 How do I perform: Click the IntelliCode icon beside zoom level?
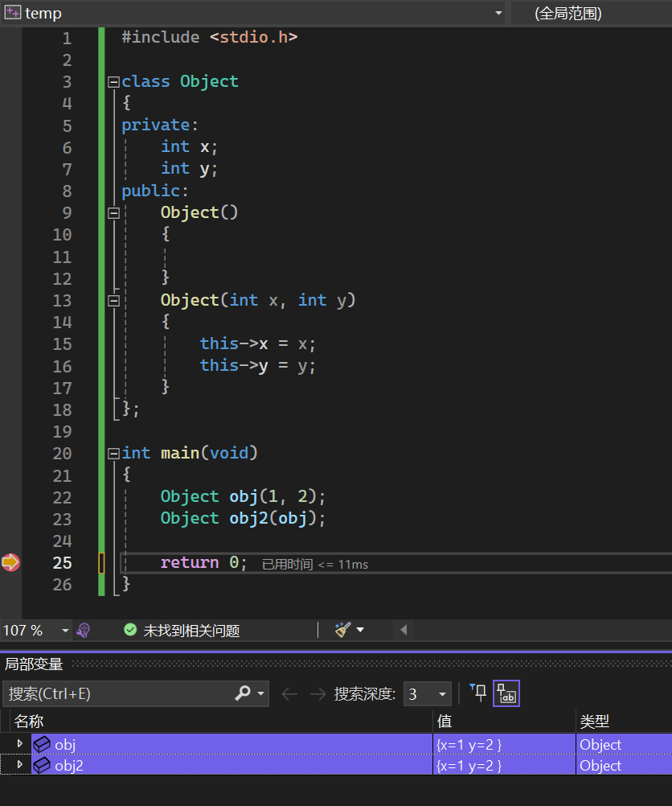click(x=83, y=631)
